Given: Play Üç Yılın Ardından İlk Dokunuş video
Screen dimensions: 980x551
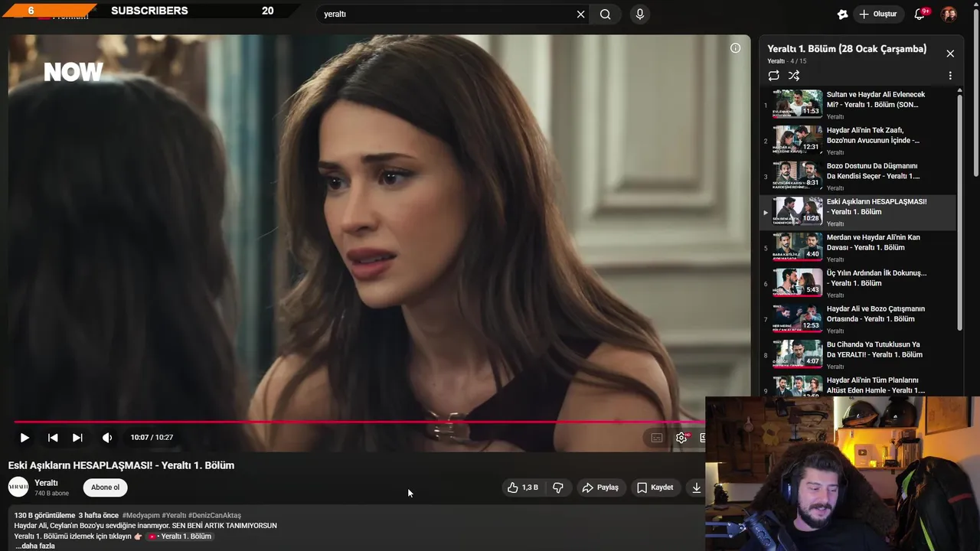Looking at the screenshot, I should coord(858,284).
